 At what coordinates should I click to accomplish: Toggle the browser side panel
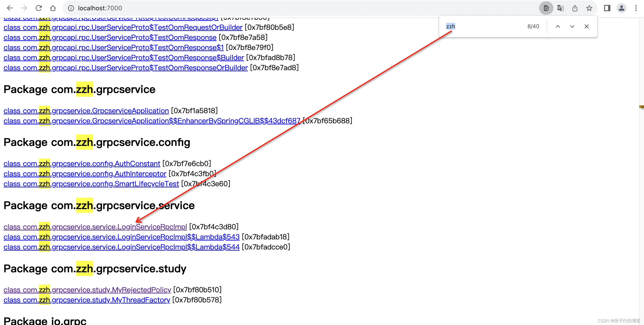[607, 8]
